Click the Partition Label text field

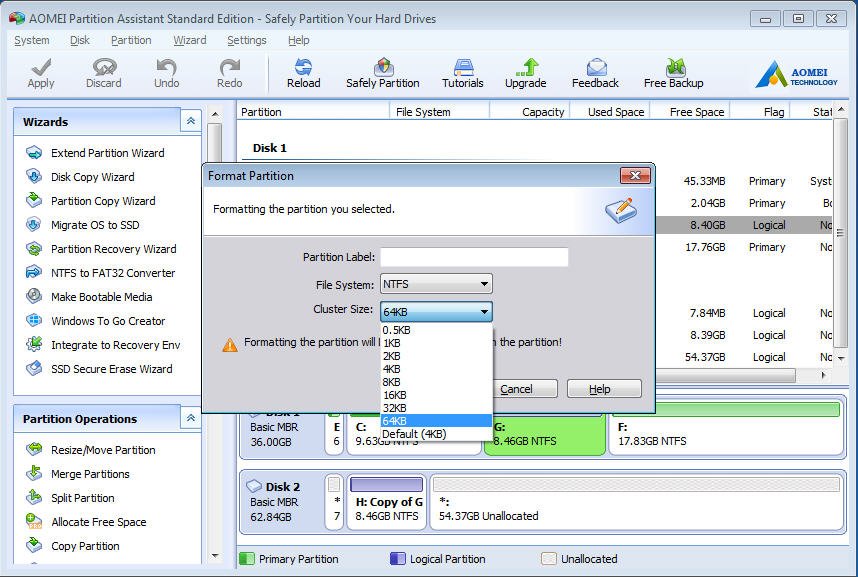coord(474,257)
